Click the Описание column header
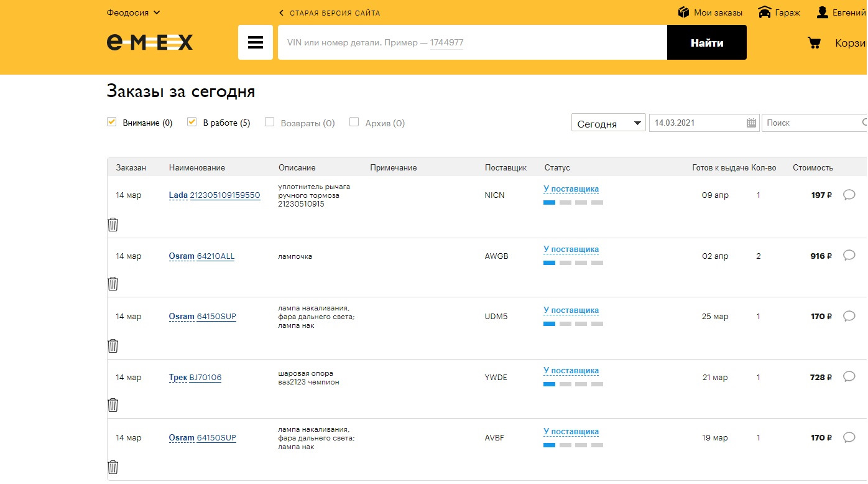The width and height of the screenshot is (868, 484). pyautogui.click(x=297, y=168)
